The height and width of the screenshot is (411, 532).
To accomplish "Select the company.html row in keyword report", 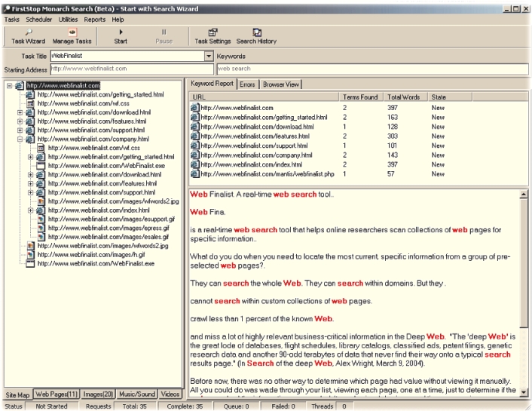I will 359,155.
